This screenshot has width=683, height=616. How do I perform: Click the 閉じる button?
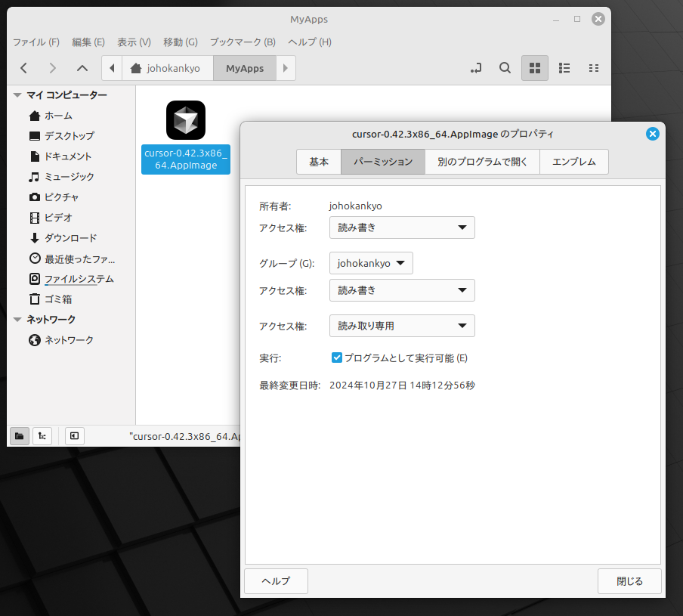coord(629,581)
